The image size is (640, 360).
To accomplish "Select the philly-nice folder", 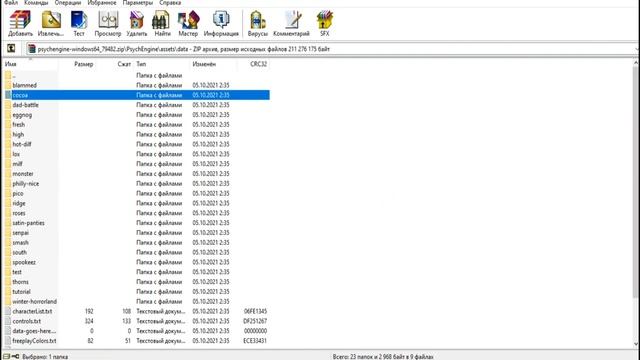I will 26,183.
